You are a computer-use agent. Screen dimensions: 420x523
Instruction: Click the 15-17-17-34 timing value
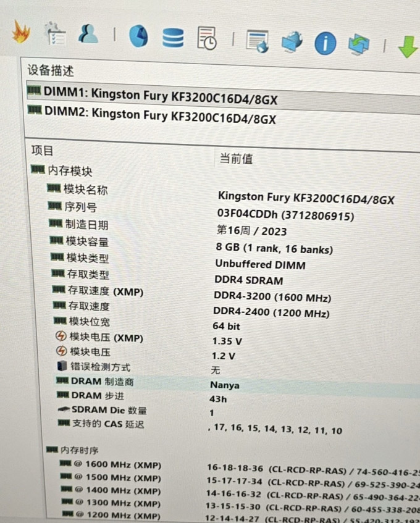pyautogui.click(x=235, y=480)
